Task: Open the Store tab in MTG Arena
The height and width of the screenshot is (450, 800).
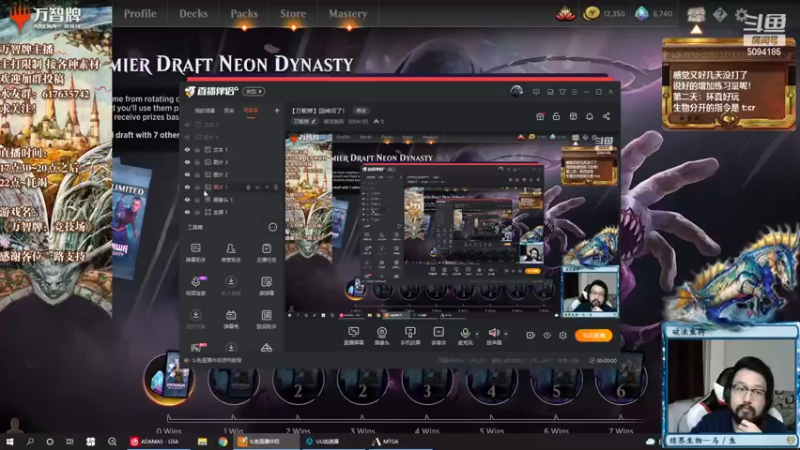Action: (x=293, y=14)
